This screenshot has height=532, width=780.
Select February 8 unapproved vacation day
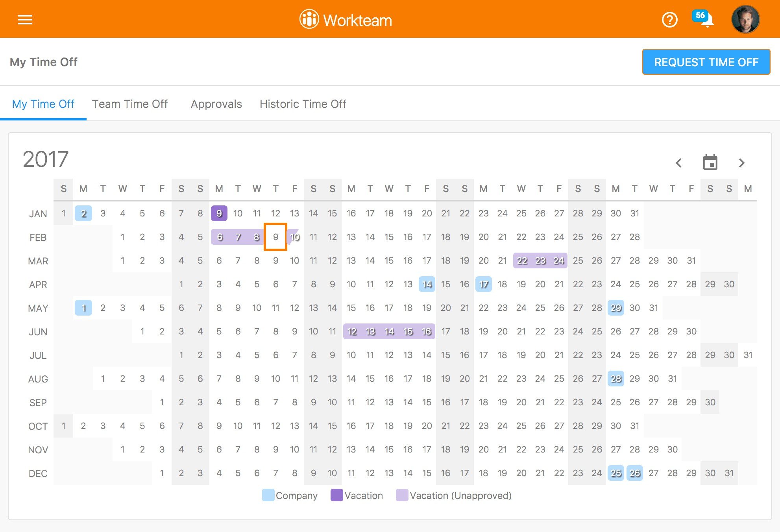pos(257,237)
